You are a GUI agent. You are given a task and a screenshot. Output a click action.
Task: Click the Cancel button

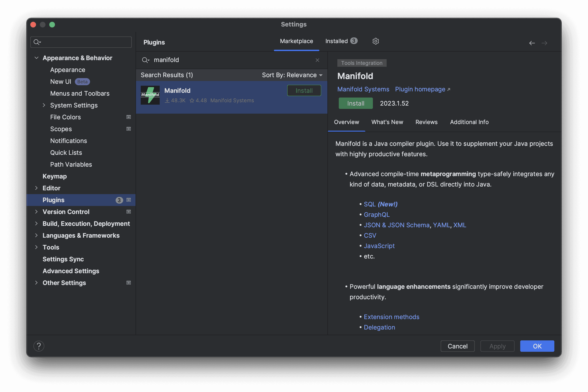(457, 346)
